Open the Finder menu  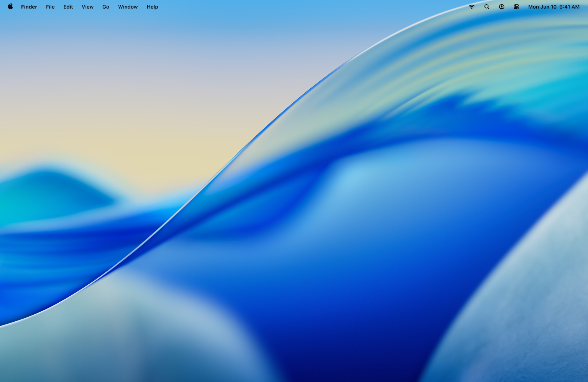click(29, 7)
